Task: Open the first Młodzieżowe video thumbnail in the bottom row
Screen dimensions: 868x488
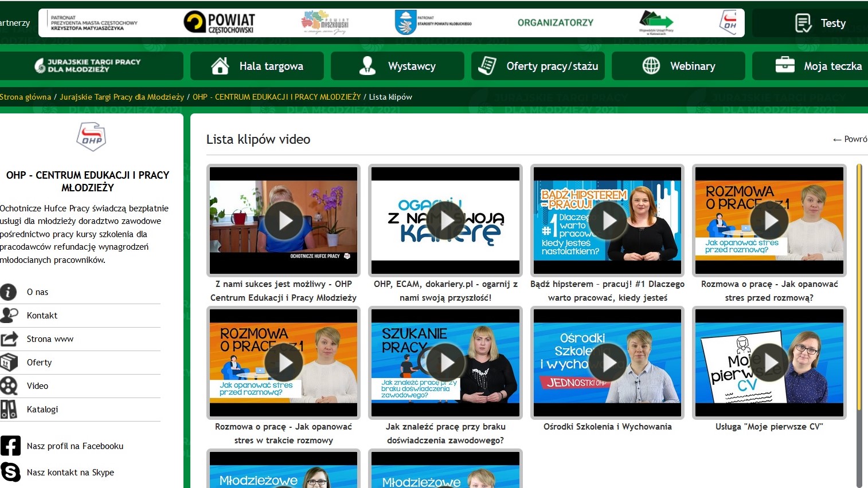Action: click(x=283, y=470)
